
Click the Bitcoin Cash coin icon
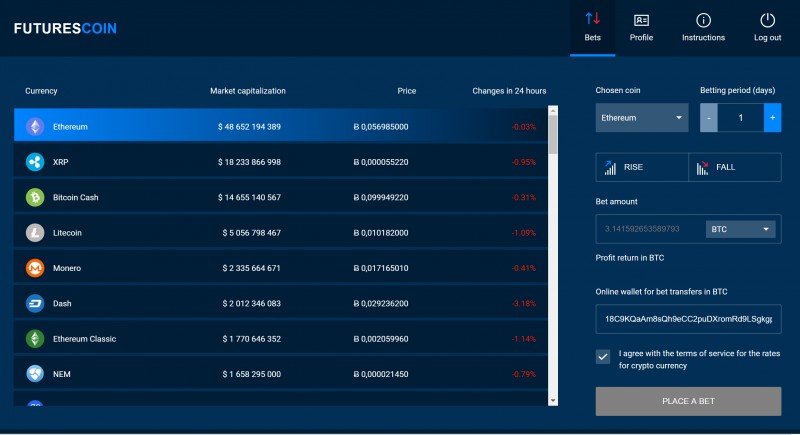click(35, 197)
